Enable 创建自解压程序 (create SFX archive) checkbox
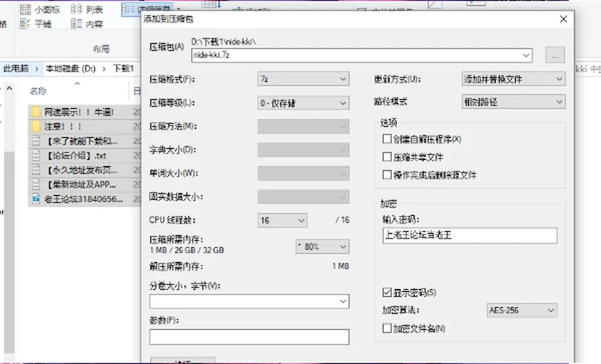The image size is (601, 364). [387, 139]
